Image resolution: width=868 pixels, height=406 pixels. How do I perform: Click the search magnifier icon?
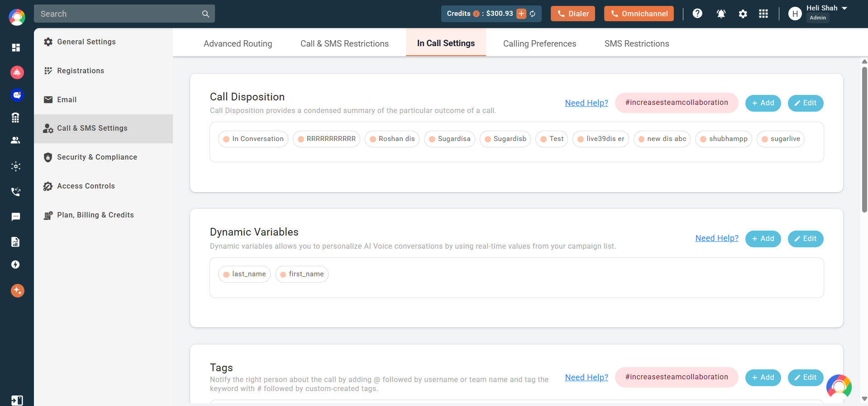(205, 14)
